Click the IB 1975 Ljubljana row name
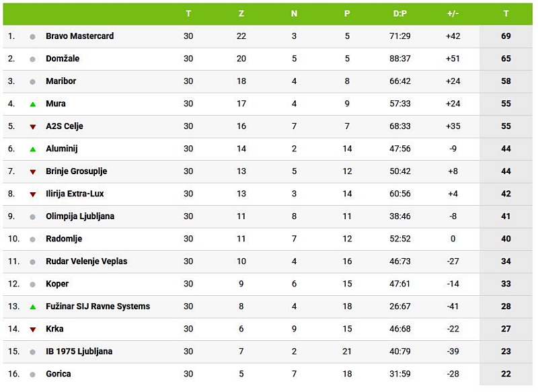 (79, 352)
